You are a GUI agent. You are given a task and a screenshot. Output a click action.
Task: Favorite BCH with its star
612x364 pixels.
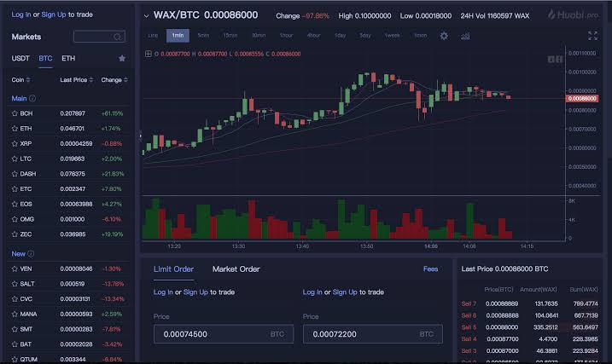pos(15,113)
